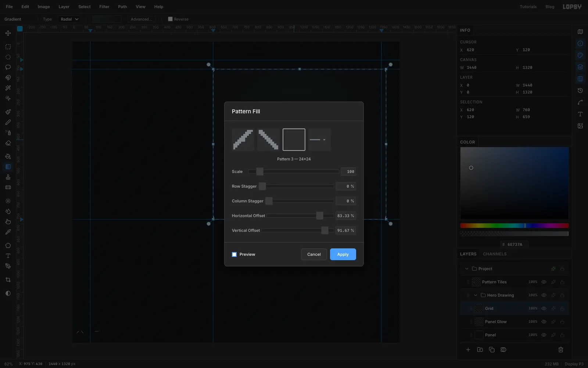Hide the Grid layer
The height and width of the screenshot is (368, 588).
544,308
